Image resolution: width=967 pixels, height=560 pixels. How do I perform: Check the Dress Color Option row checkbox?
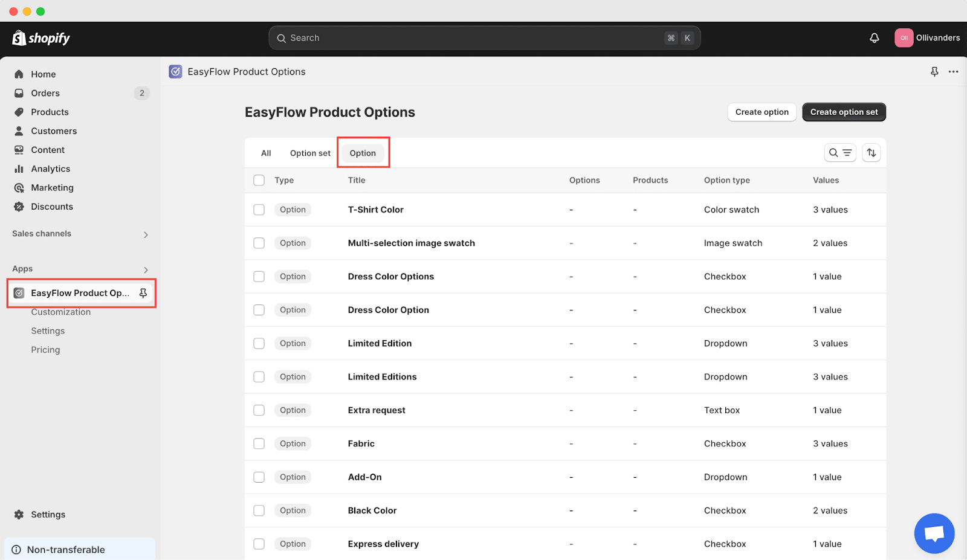pos(259,310)
